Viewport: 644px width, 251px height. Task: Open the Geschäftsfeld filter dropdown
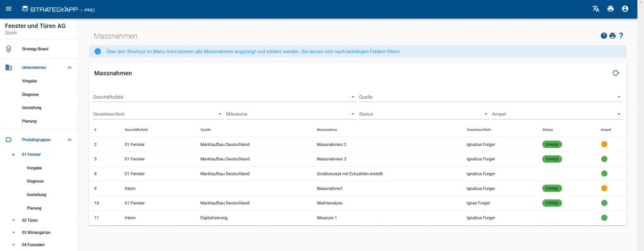(225, 97)
